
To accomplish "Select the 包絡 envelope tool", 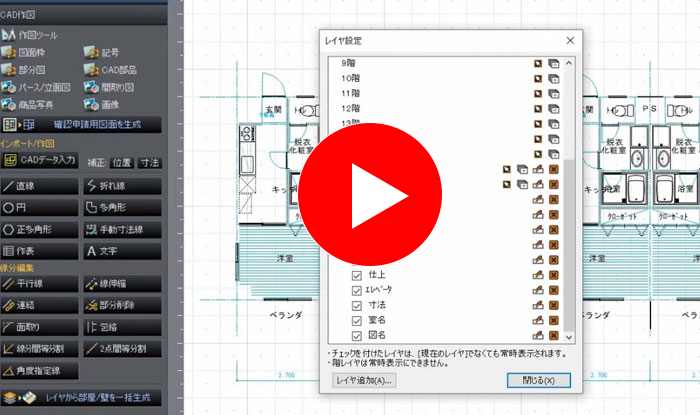I will pos(122,328).
